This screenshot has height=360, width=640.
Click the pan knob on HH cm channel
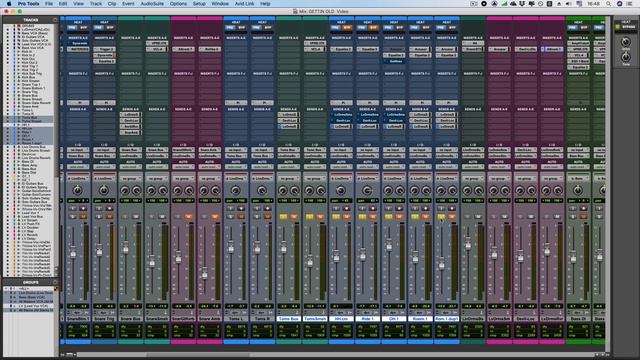(341, 190)
